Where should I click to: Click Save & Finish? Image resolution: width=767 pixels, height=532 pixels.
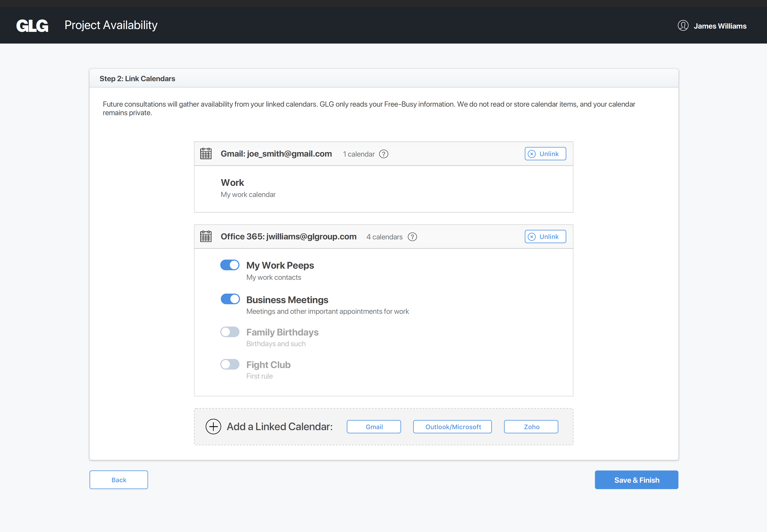click(x=637, y=480)
